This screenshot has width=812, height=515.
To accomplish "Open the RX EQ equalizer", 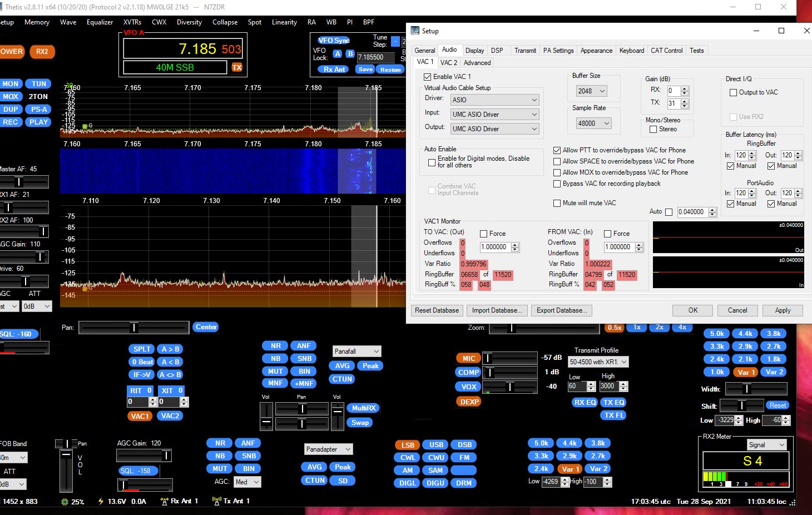I will 585,403.
